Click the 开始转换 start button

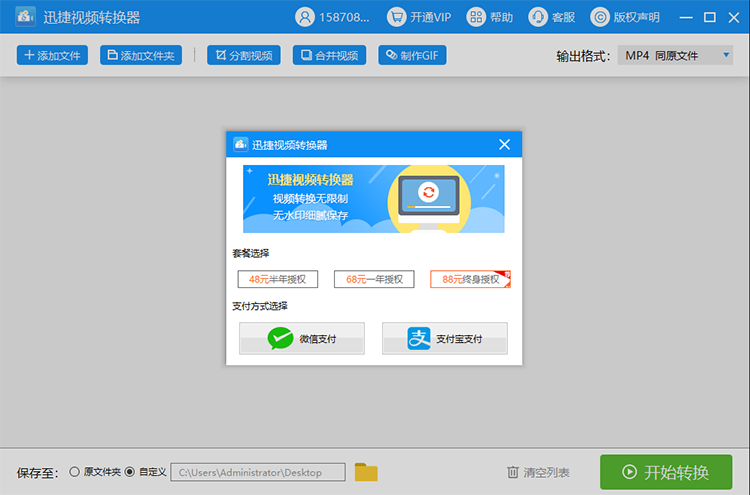tap(665, 472)
